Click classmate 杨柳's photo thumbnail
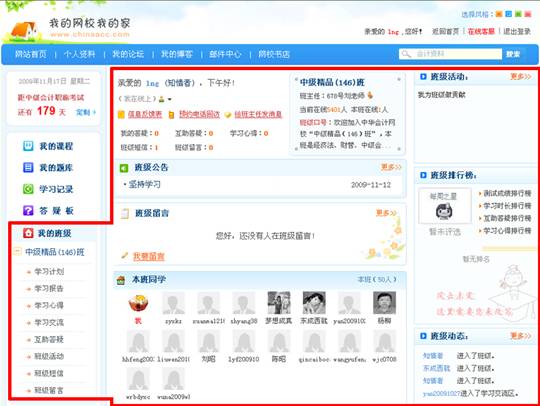Viewport: 540px width, 406px height. click(x=384, y=303)
